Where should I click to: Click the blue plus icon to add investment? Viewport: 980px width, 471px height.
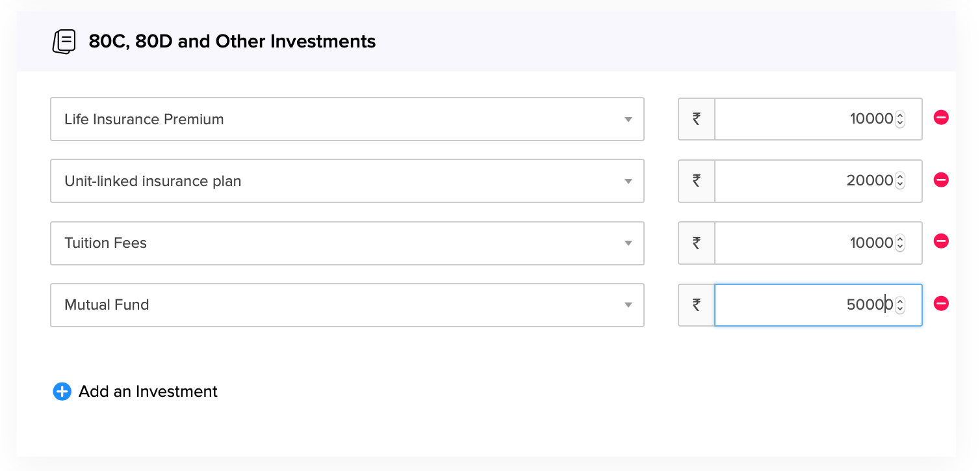coord(62,392)
